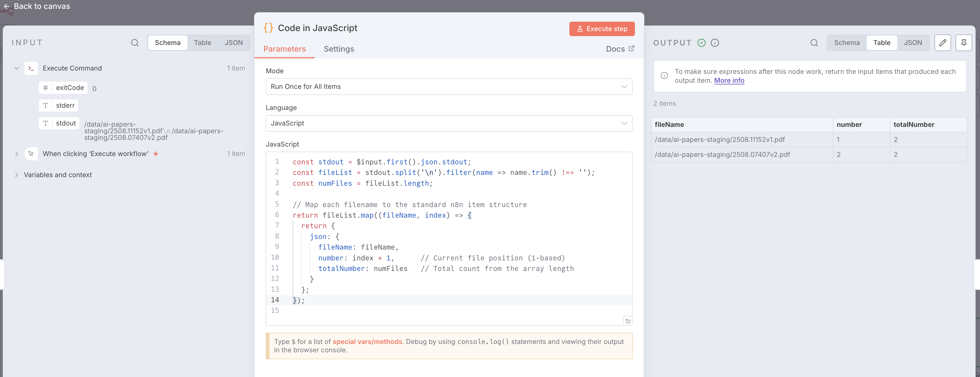980x377 pixels.
Task: Click the green output success checkmark
Action: coord(702,42)
